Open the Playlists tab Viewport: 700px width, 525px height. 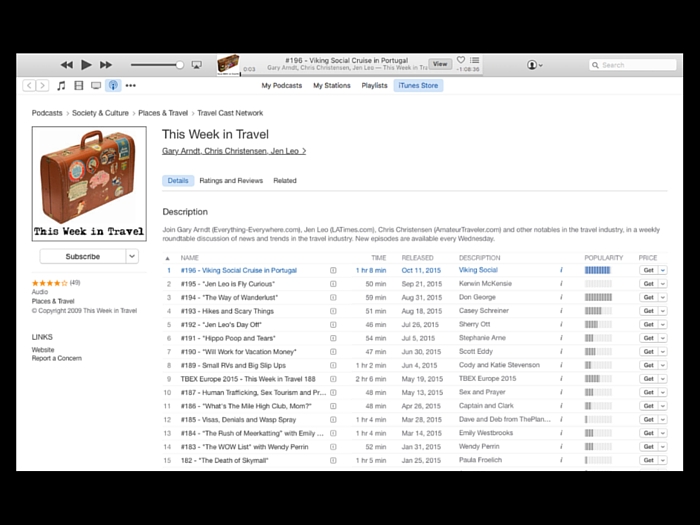375,85
